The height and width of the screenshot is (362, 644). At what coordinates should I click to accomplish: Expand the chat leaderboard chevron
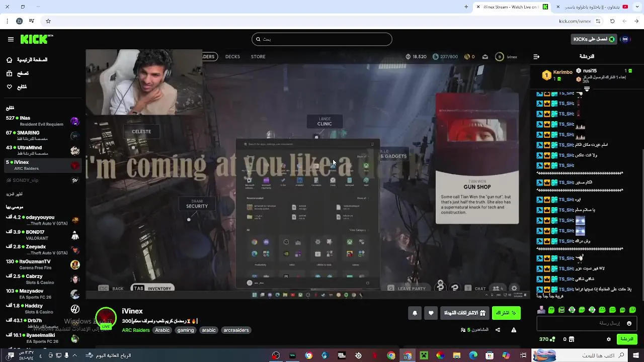pos(587,89)
